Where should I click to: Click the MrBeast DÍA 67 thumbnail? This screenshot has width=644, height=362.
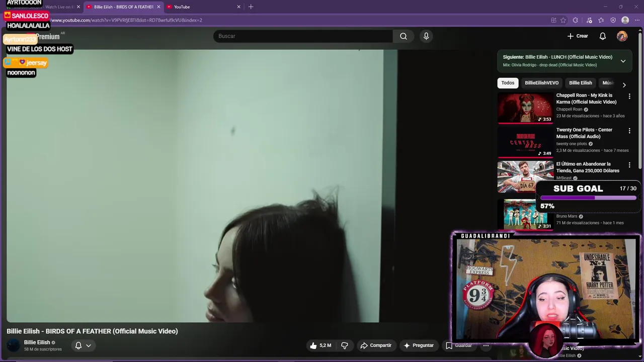tap(525, 176)
